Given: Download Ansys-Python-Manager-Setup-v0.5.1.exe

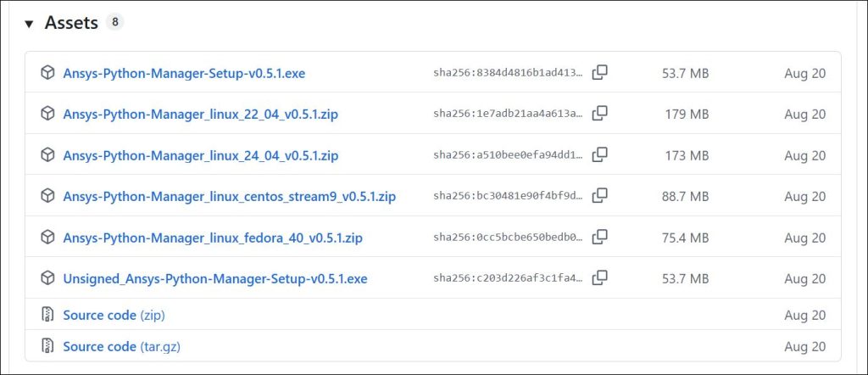Looking at the screenshot, I should tap(184, 74).
